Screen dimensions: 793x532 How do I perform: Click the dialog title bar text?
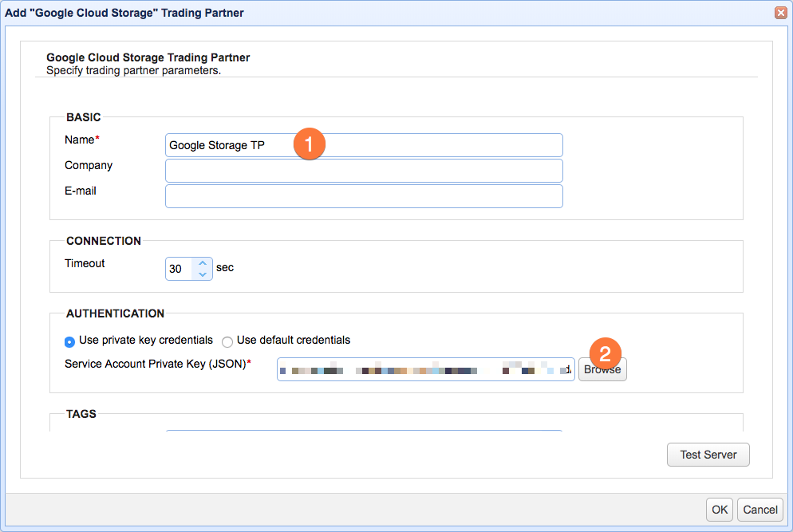click(x=124, y=13)
